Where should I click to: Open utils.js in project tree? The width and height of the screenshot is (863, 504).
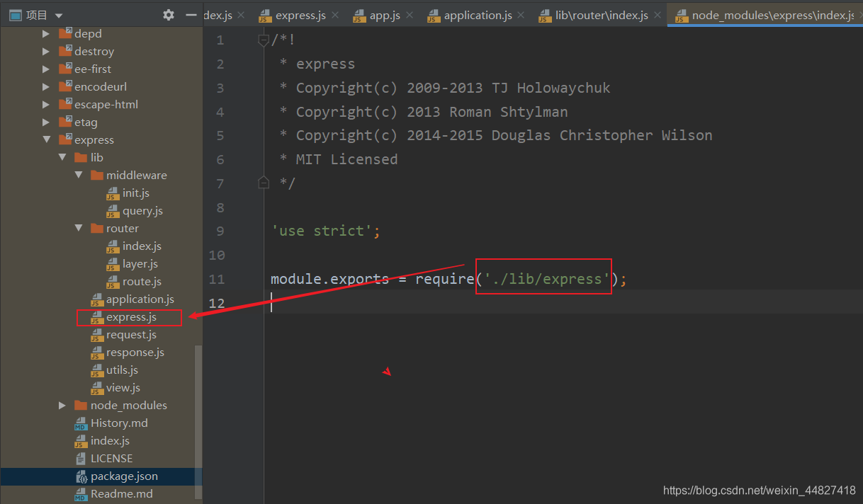tap(122, 370)
